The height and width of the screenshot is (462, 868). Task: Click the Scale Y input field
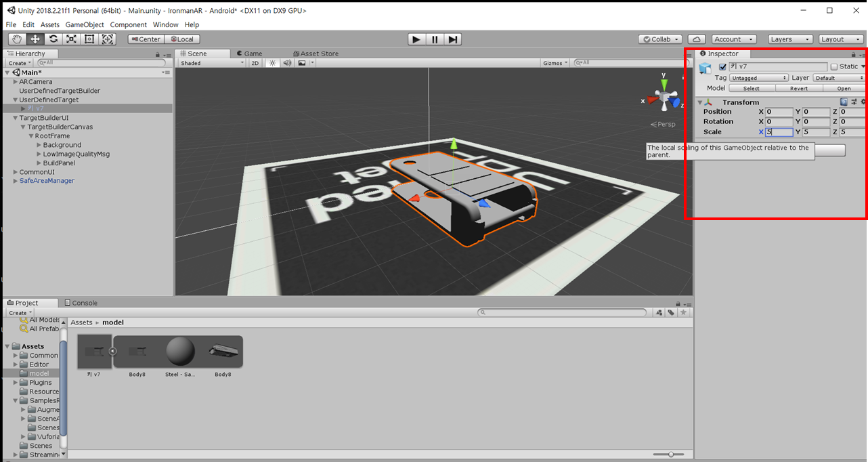point(816,132)
